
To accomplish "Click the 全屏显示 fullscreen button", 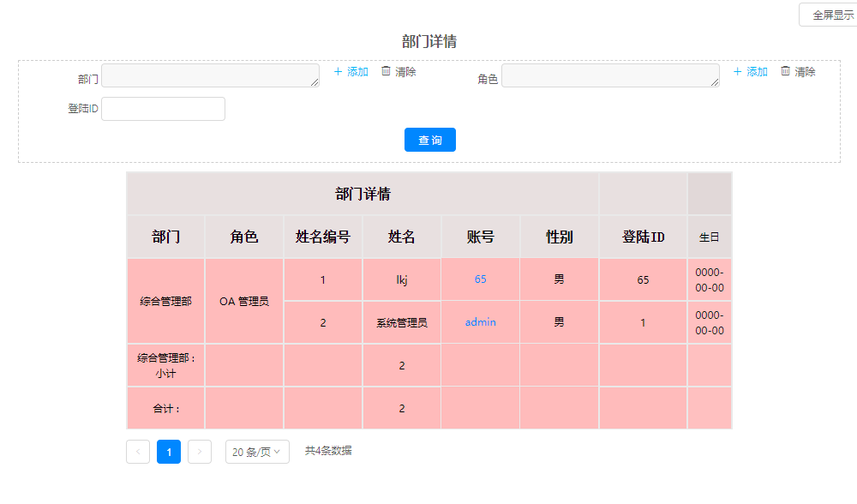I will 829,15.
